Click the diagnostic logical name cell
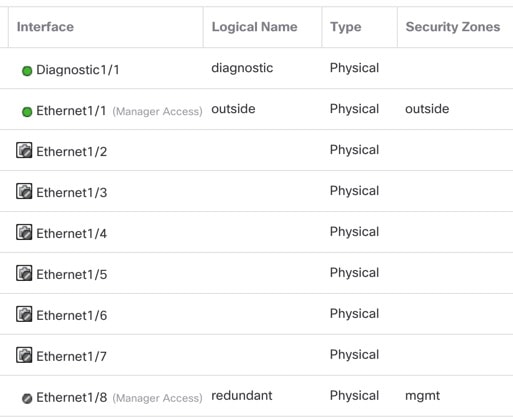Viewport: 513px width, 418px height. [x=242, y=68]
